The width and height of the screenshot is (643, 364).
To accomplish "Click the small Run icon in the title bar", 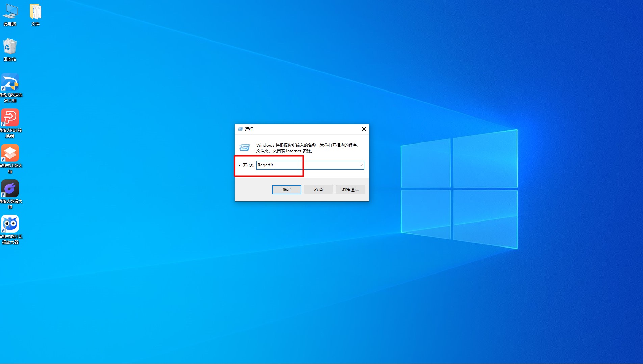I will (x=240, y=129).
